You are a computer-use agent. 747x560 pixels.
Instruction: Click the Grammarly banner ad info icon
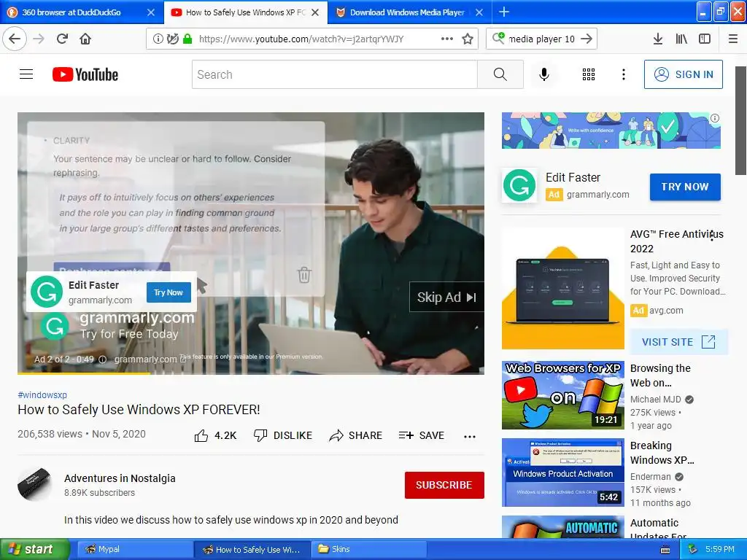(x=715, y=118)
